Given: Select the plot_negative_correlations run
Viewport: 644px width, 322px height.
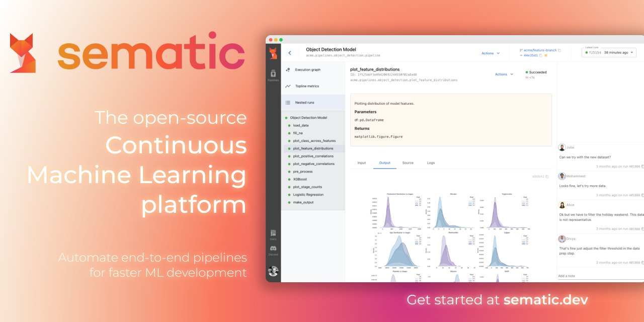Looking at the screenshot, I should click(x=313, y=164).
